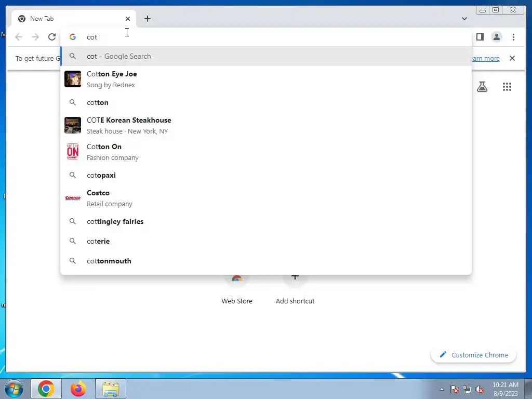Select the 'cotopaxi' suggestion
The image size is (532, 399).
(265, 175)
